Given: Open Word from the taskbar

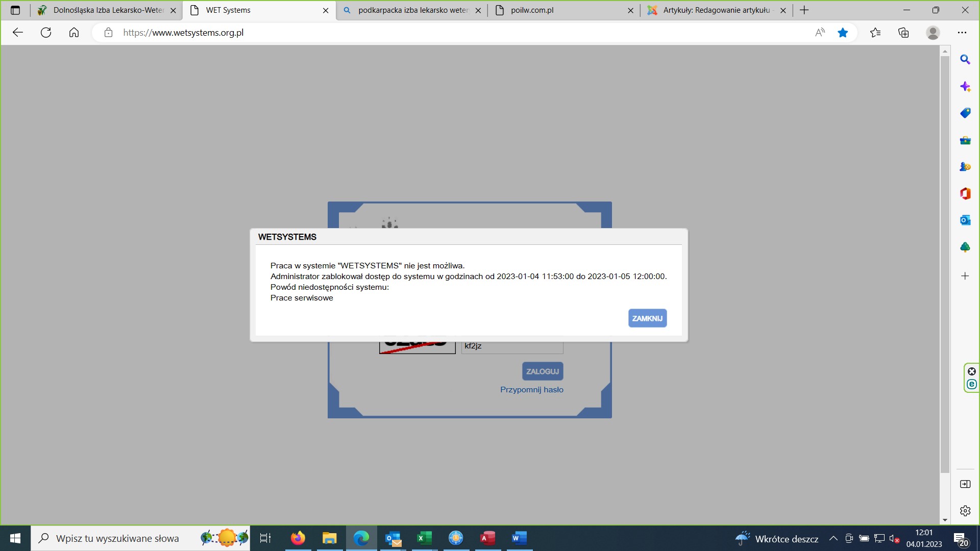Looking at the screenshot, I should (519, 538).
